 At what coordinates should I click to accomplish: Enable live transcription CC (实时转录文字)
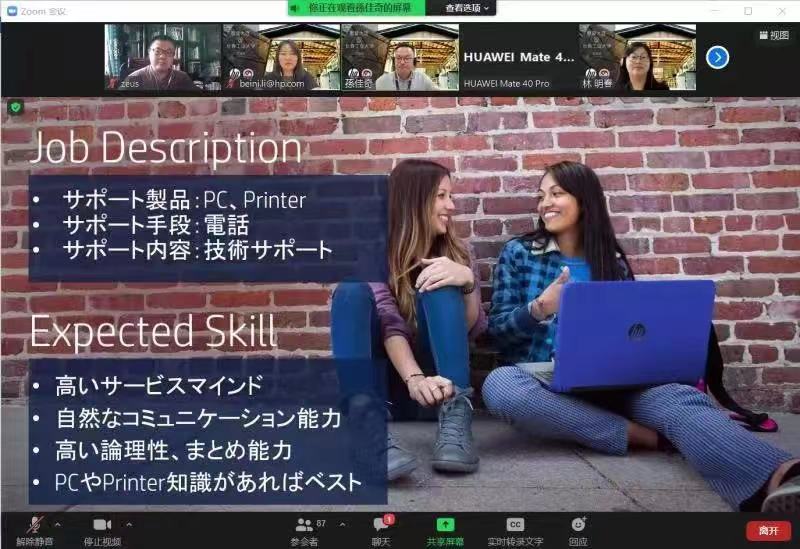(x=515, y=526)
